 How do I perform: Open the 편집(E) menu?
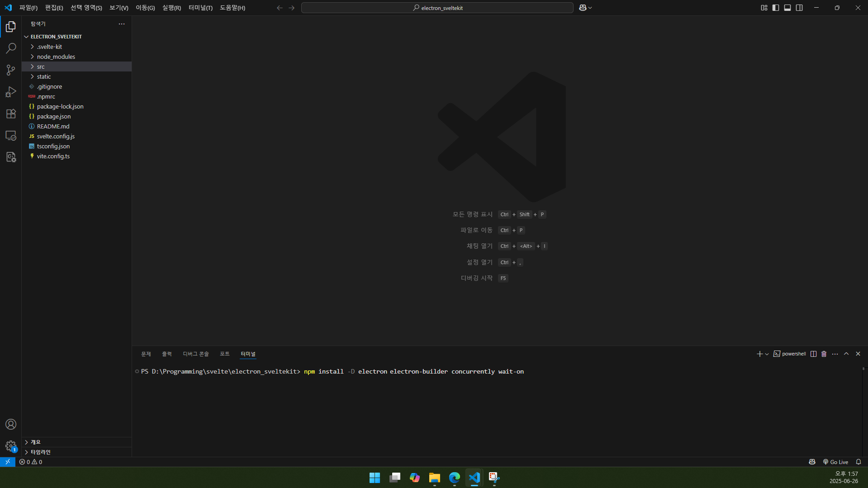point(54,8)
